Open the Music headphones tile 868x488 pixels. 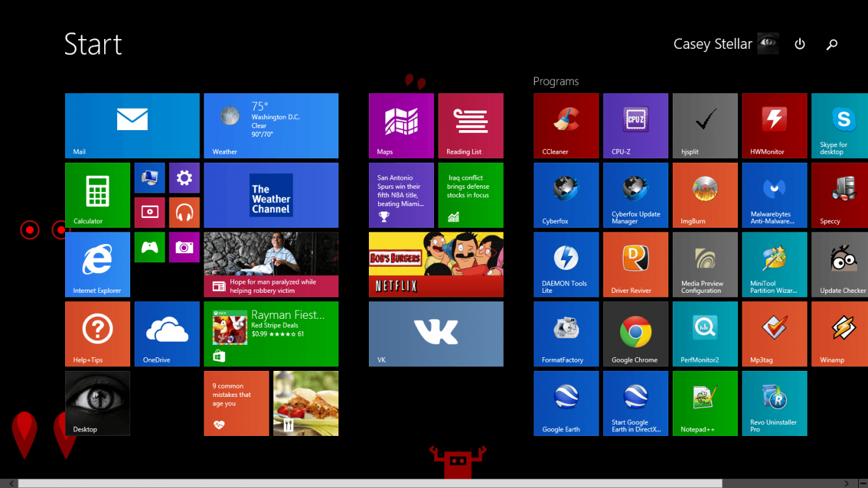184,212
